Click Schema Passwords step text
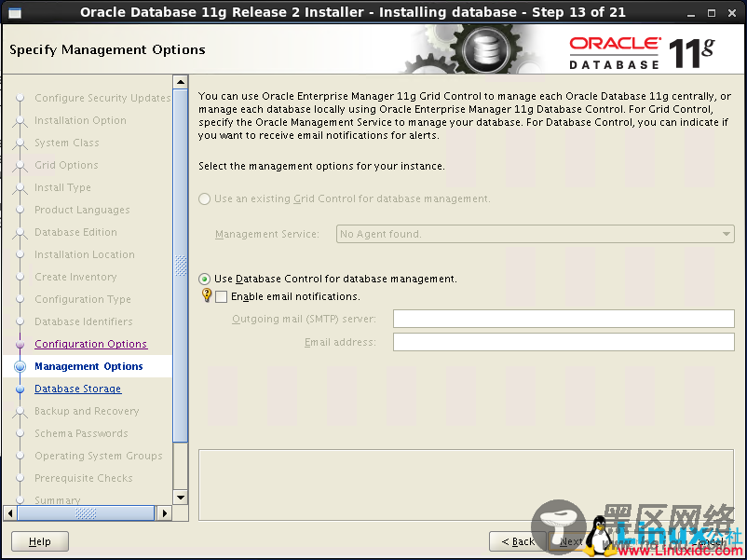 click(81, 433)
